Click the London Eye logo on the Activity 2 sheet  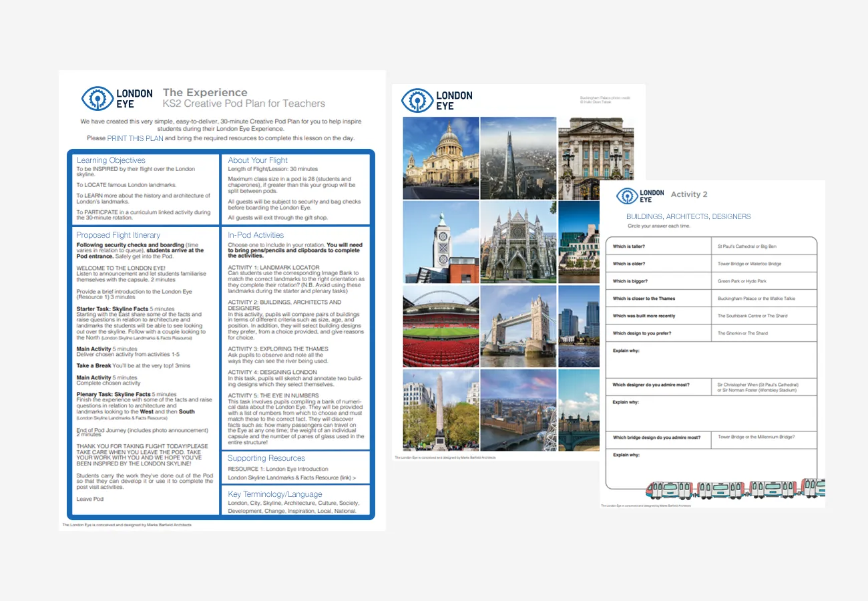pos(640,196)
